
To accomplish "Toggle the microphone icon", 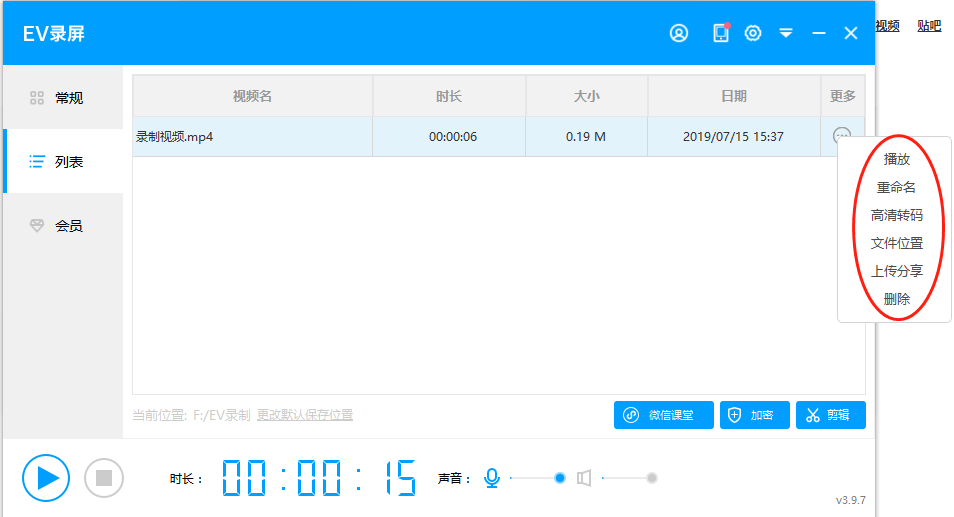I will coord(491,478).
